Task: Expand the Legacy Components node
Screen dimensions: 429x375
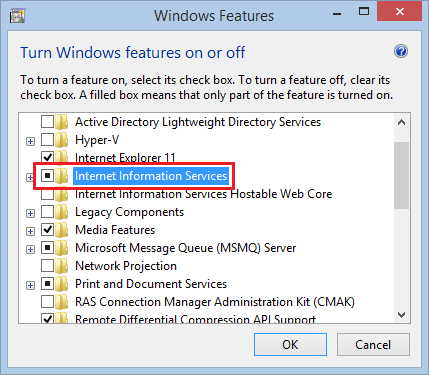Action: coord(30,213)
